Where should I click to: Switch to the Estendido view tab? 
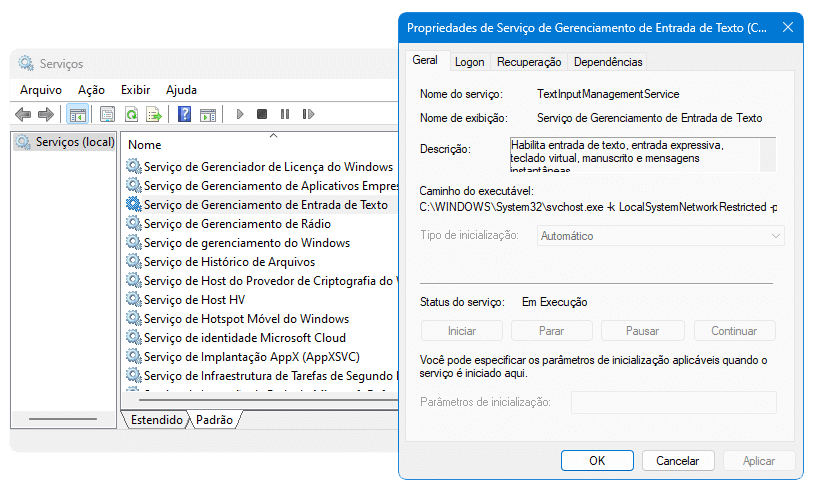pos(156,420)
